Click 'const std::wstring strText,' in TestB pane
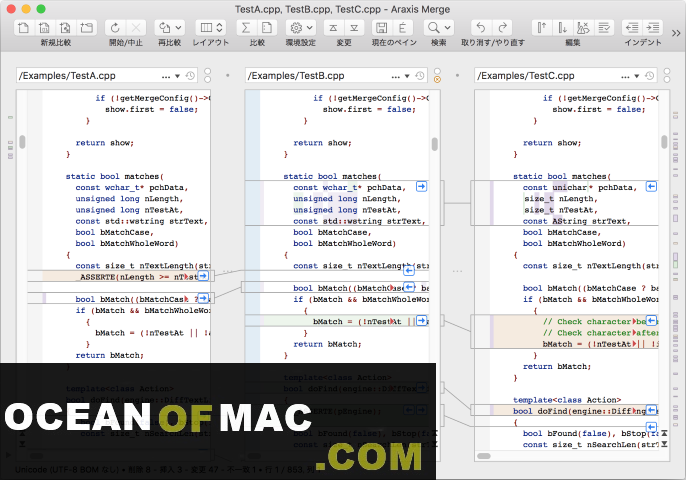The image size is (686, 480). 359,221
